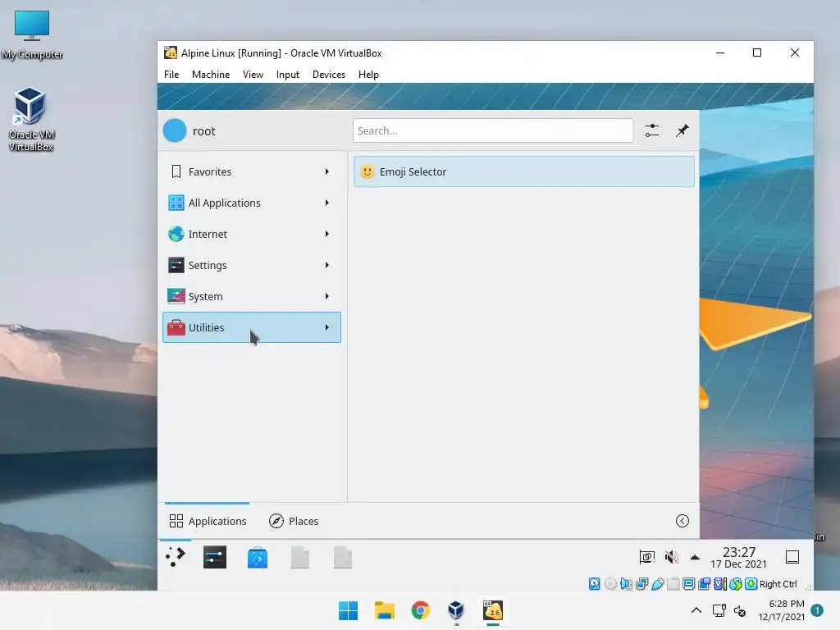This screenshot has width=840, height=630.
Task: Expand arrow next to All Applications
Action: [326, 203]
